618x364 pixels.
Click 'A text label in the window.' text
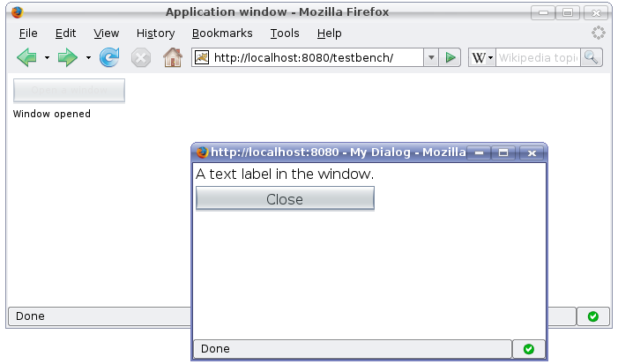pos(285,174)
